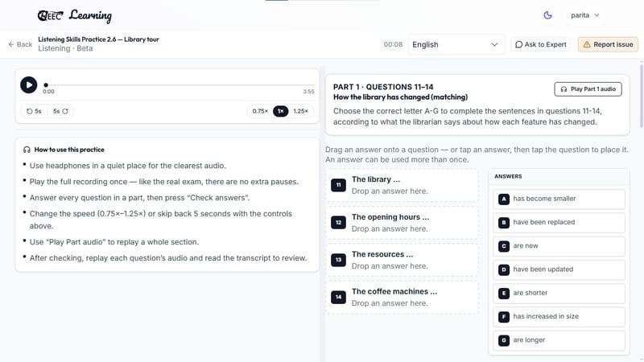Screen dimensions: 644x362
Task: Pick answer C are new
Action: click(559, 246)
